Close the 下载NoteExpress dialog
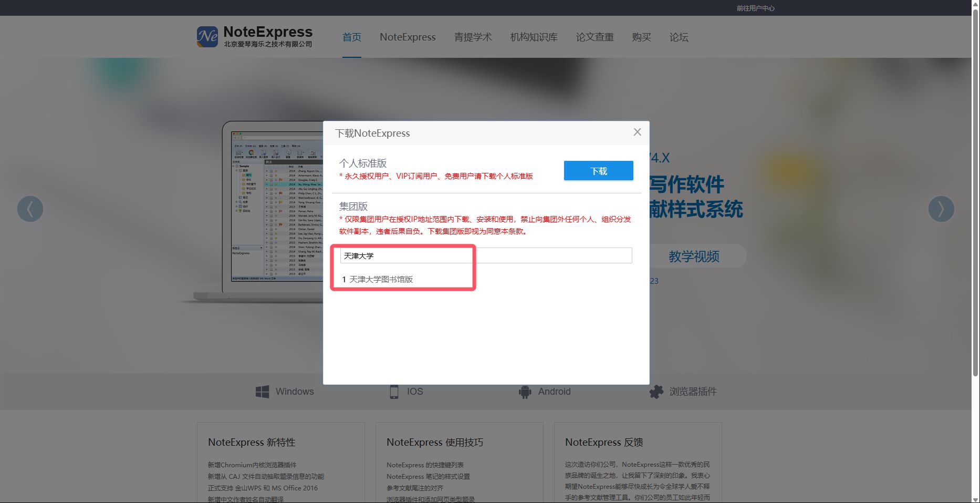This screenshot has height=503, width=980. pos(637,132)
